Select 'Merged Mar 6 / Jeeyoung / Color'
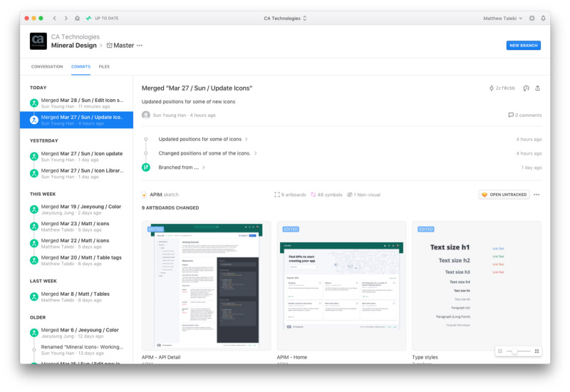This screenshot has height=392, width=570. click(x=76, y=333)
